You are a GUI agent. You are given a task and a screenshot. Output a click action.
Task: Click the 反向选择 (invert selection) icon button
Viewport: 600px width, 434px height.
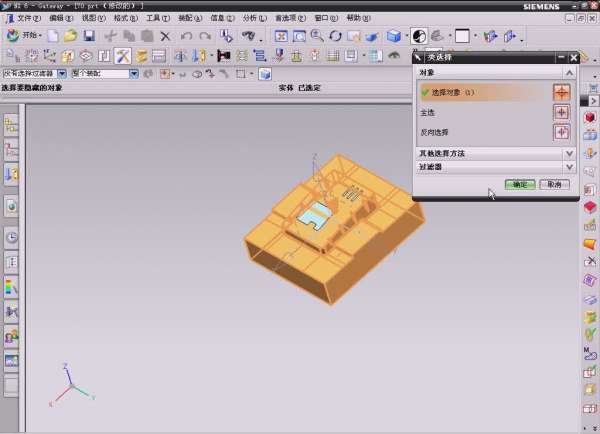[562, 132]
